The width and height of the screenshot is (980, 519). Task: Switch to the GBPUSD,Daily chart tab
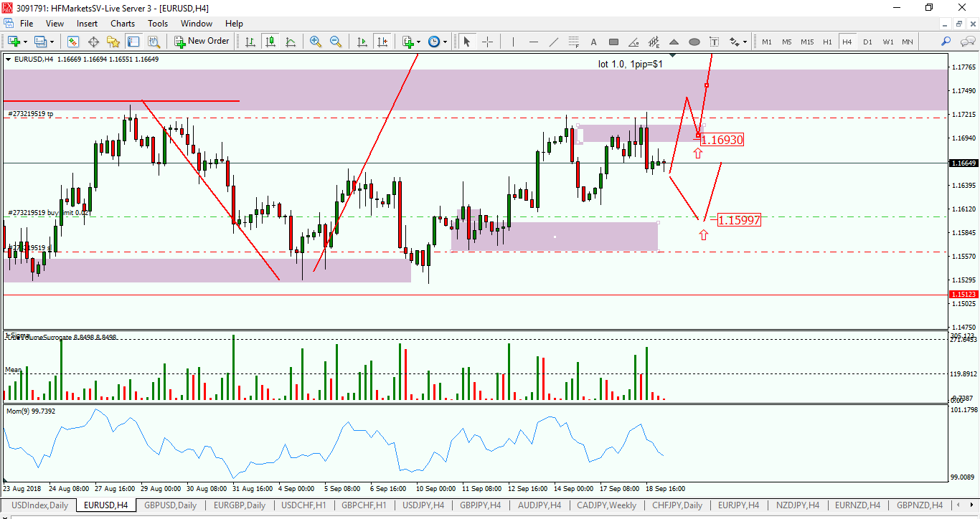(170, 505)
